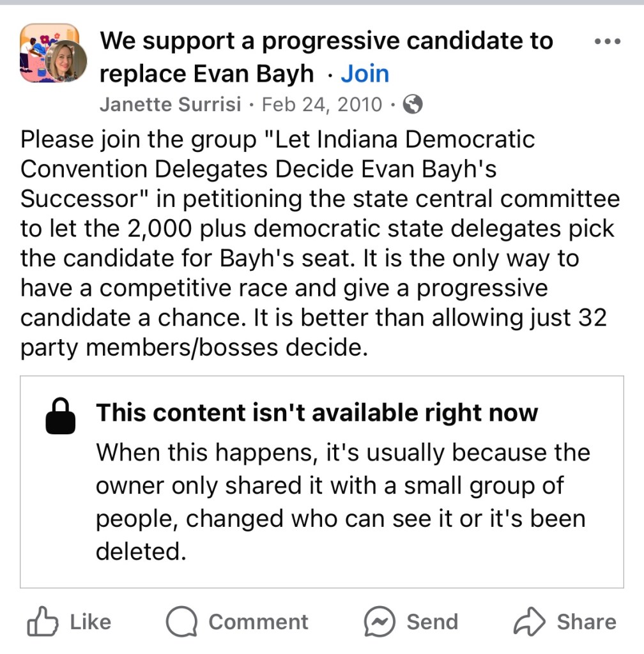This screenshot has height=654, width=644.
Task: Tap the Like text label
Action: (90, 622)
